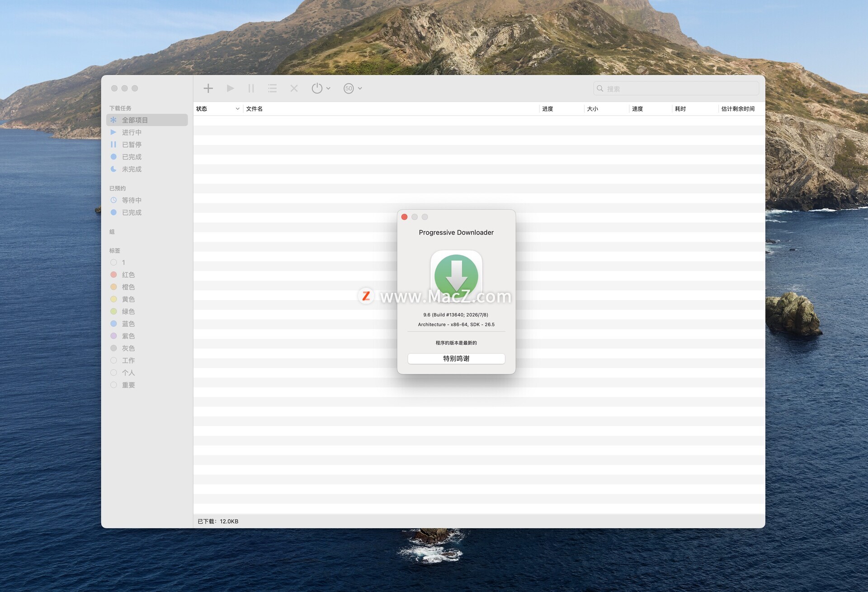Click the 等待中 clock icon

pyautogui.click(x=113, y=200)
